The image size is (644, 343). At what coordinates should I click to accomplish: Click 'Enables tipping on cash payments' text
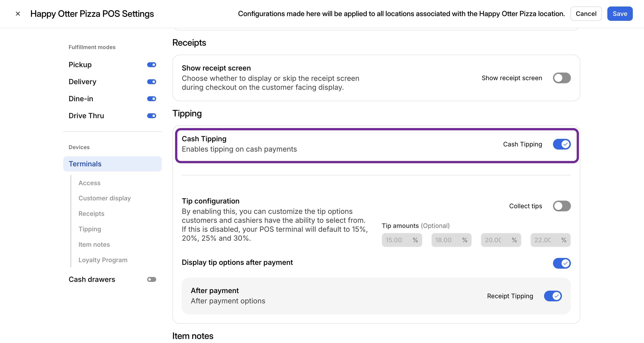239,149
